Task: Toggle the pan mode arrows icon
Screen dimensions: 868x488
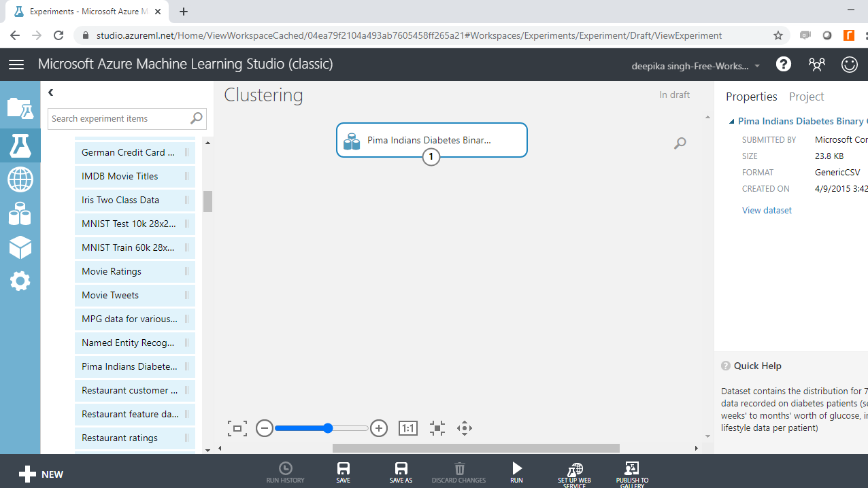Action: (x=465, y=428)
